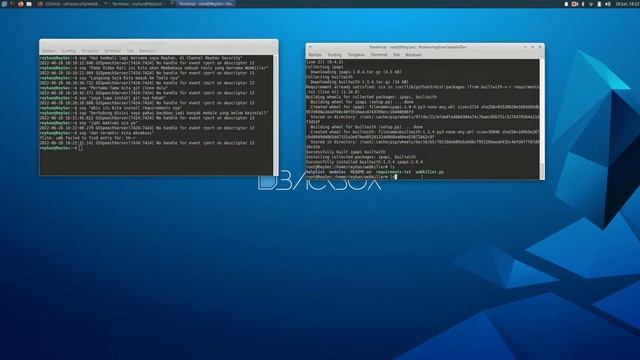Focus the root terminal command prompt line
The height and width of the screenshot is (360, 640).
tap(422, 177)
